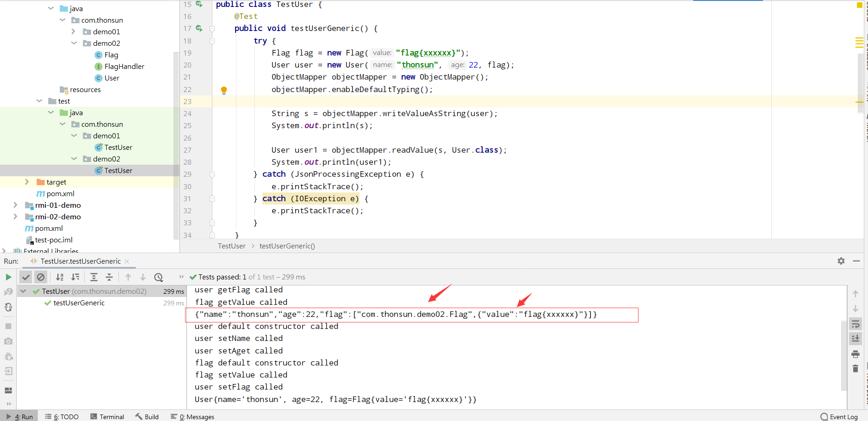
Task: Click the console down arrow icon
Action: pos(856,309)
